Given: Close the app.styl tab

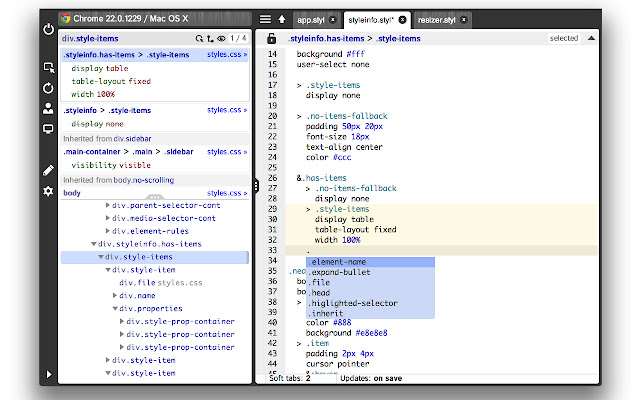Looking at the screenshot, I should [333, 20].
